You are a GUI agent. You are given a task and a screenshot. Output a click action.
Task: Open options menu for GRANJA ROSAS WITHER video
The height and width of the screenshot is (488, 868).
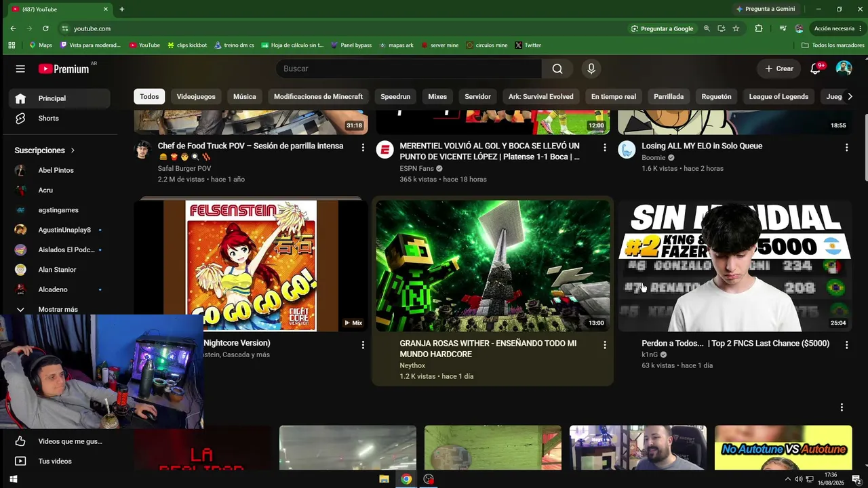click(x=605, y=345)
